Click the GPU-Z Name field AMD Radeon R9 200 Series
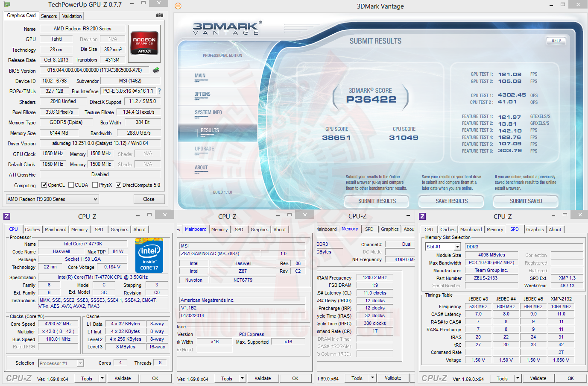 82,29
